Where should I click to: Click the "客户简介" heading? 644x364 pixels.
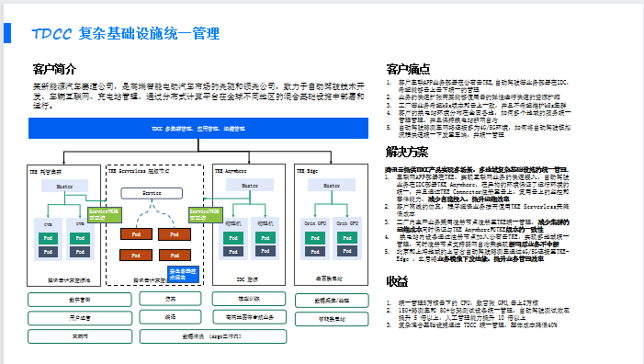click(54, 69)
